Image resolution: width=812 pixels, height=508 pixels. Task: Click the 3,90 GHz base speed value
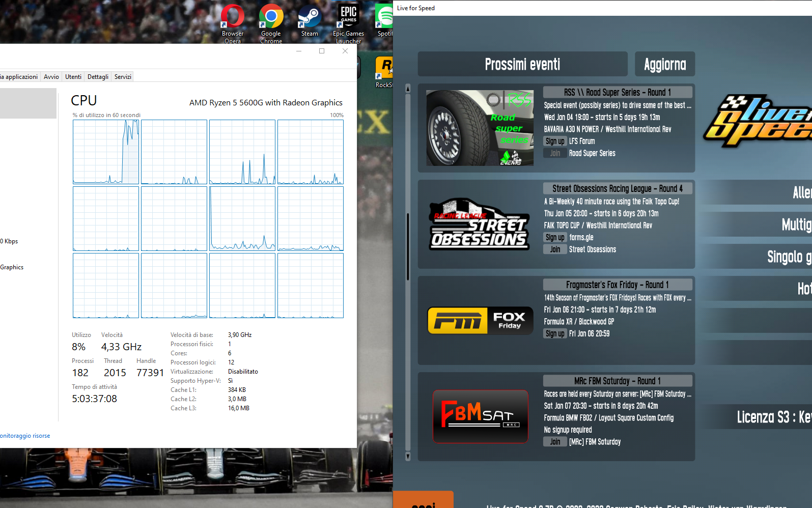click(x=240, y=335)
